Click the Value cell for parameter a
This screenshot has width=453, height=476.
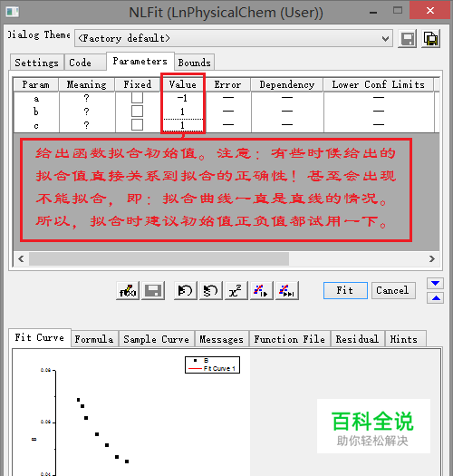coord(183,98)
